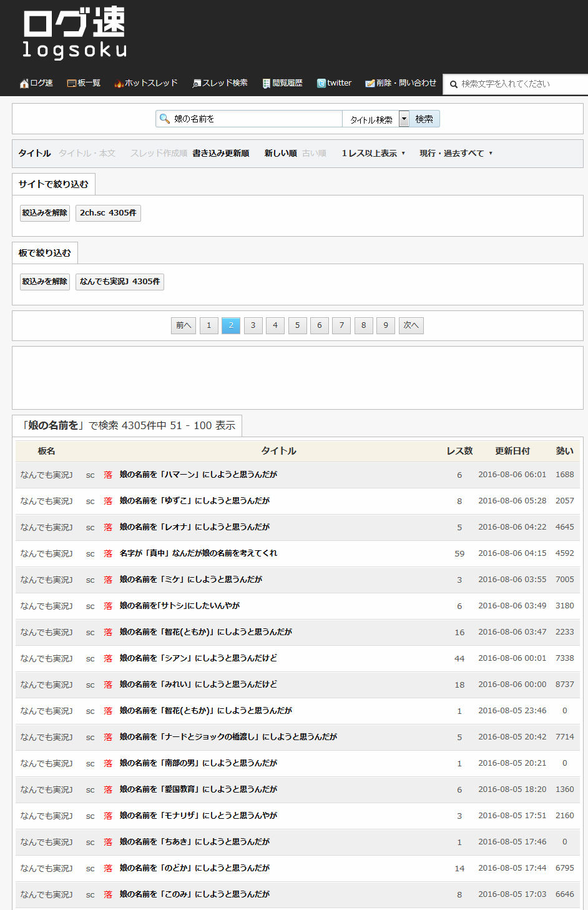Filter by 2ch.sc 4305件

click(x=108, y=213)
